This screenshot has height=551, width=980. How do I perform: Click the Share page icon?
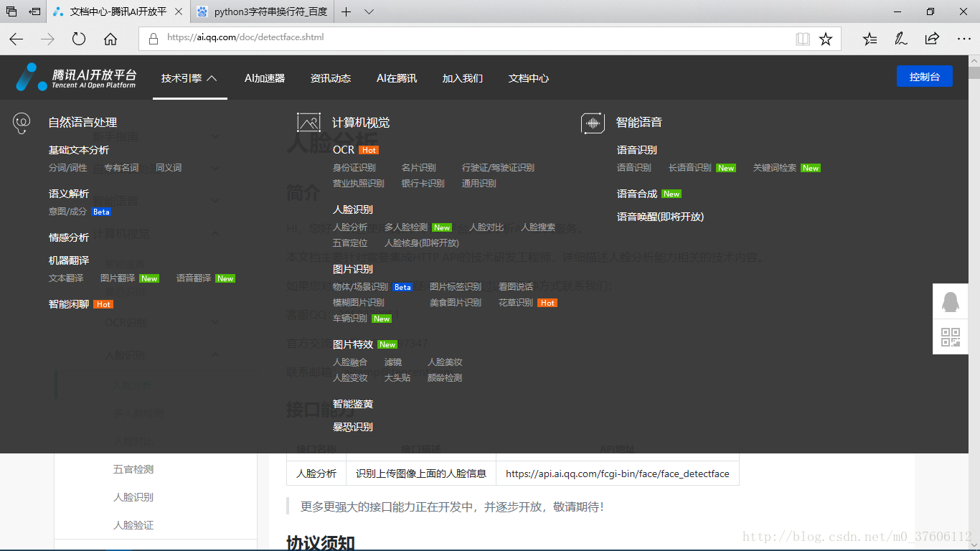(x=932, y=39)
